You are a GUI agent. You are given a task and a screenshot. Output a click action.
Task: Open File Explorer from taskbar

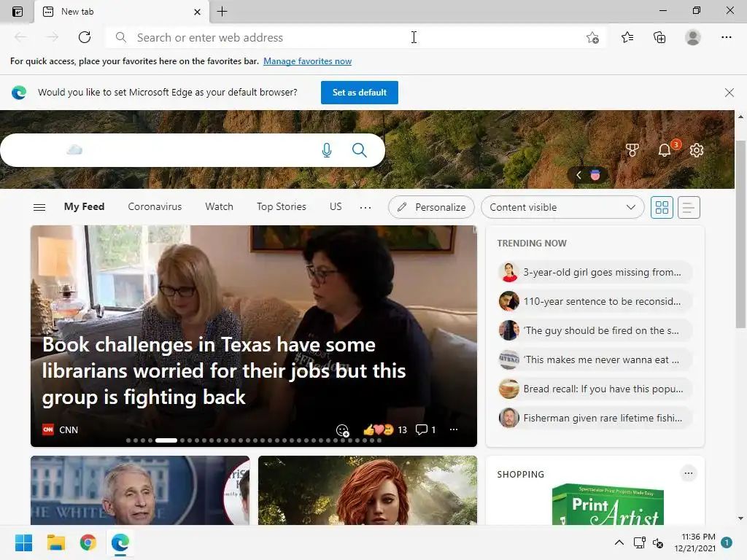coord(55,542)
